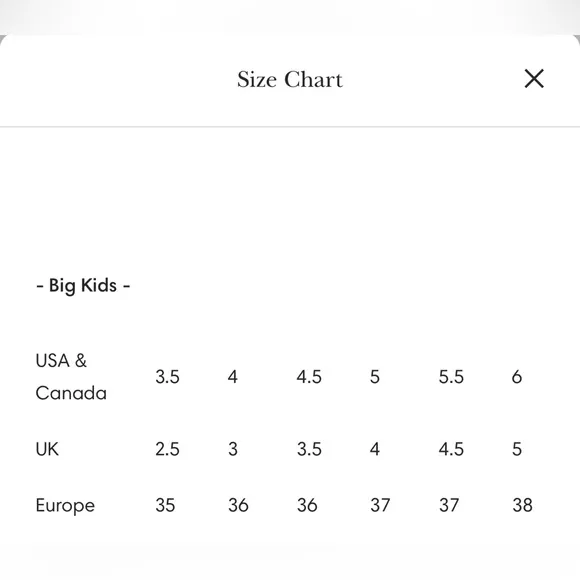
Task: Select USA size 6
Action: pos(517,377)
